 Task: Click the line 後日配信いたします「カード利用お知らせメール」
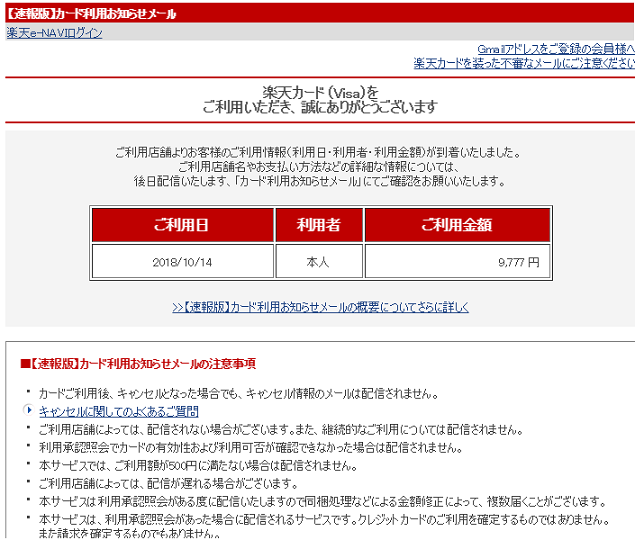[320, 181]
